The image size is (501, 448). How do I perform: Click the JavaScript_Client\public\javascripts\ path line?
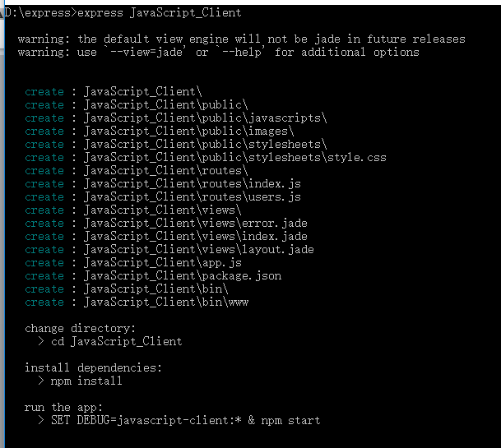(205, 118)
